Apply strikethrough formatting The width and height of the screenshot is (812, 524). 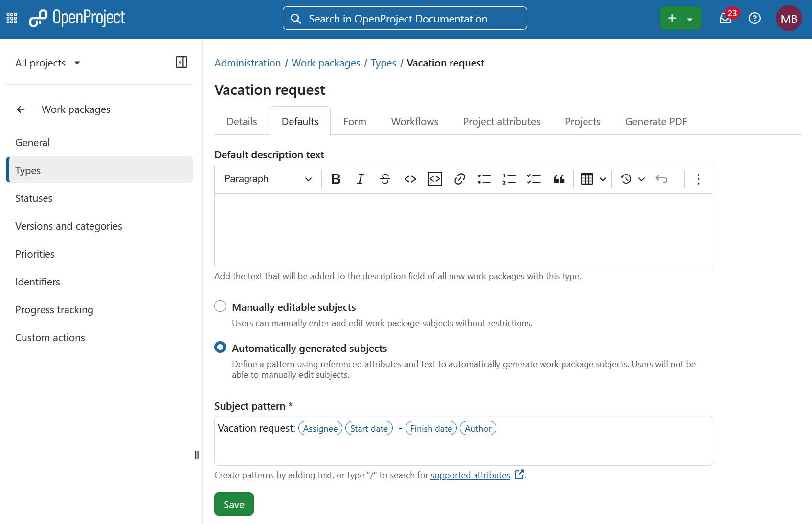coord(385,179)
